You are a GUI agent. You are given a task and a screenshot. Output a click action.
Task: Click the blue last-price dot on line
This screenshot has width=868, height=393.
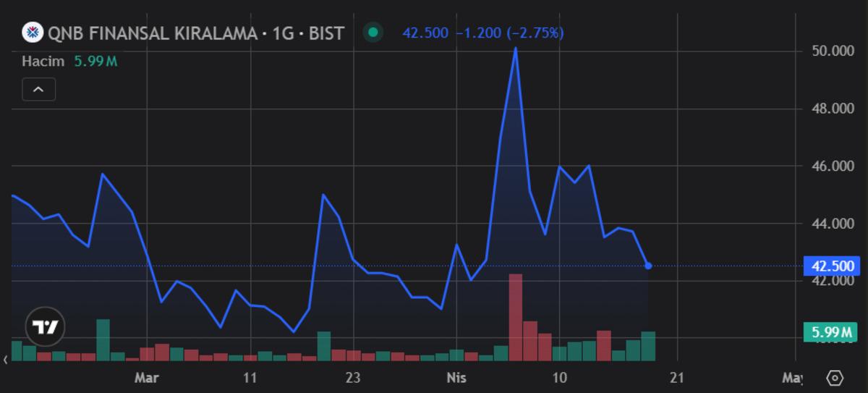648,266
